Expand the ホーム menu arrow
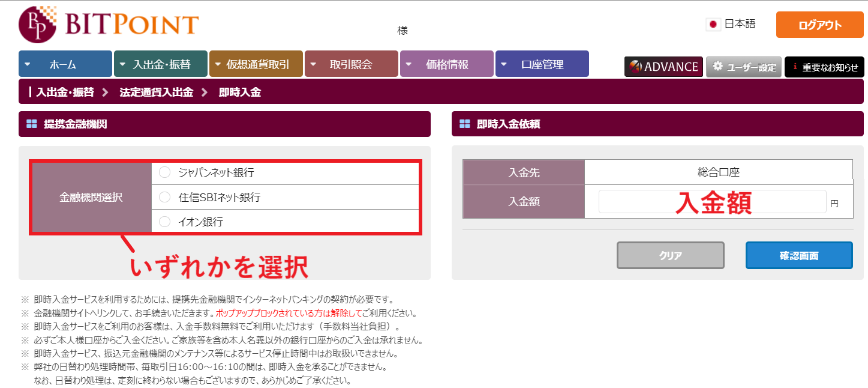The image size is (868, 388). (28, 64)
